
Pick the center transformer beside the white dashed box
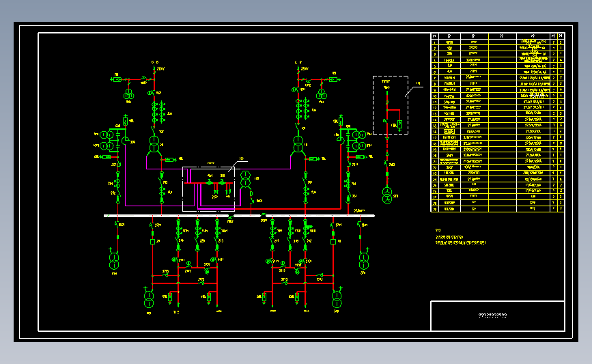coord(245,179)
